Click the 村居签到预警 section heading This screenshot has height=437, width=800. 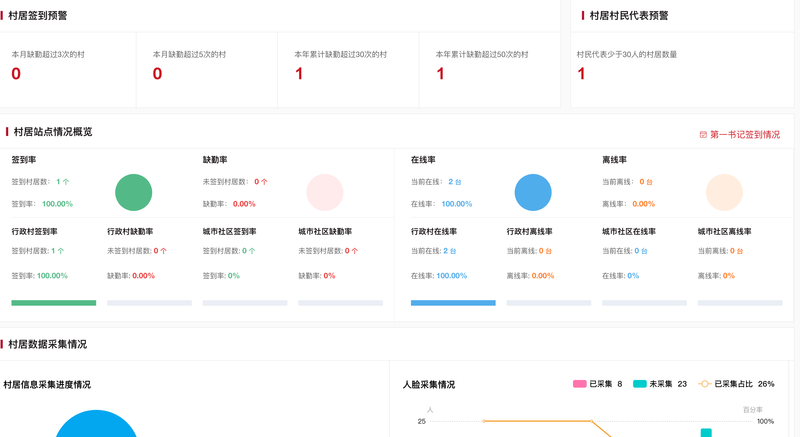click(38, 16)
